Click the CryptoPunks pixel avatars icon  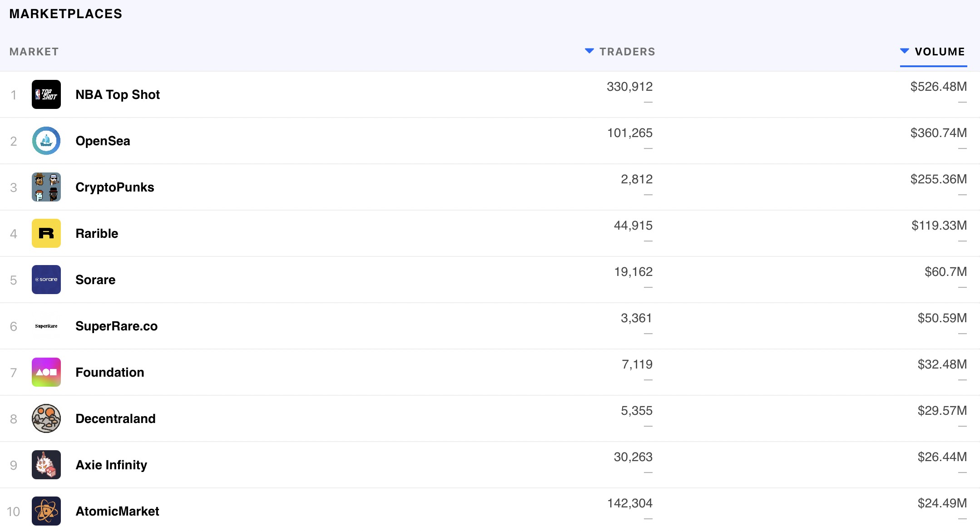(46, 187)
